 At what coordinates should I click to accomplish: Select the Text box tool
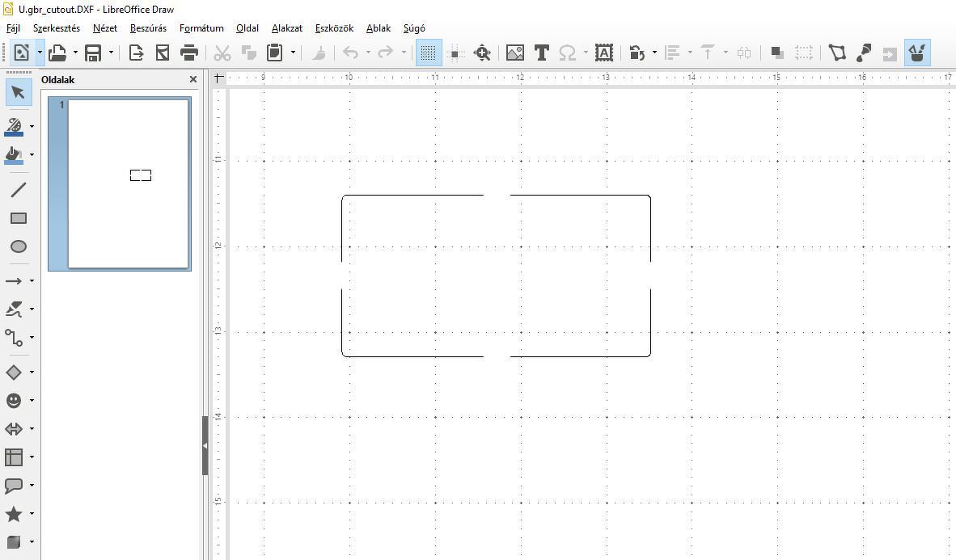541,53
